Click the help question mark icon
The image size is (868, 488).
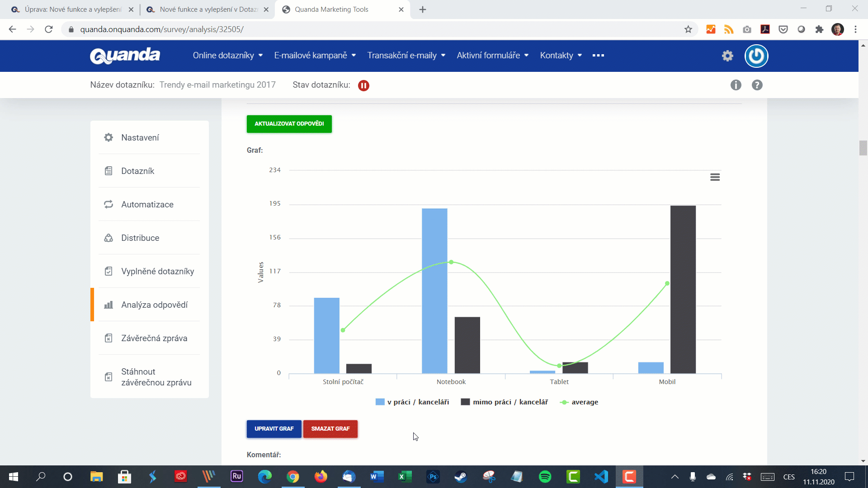coord(757,84)
